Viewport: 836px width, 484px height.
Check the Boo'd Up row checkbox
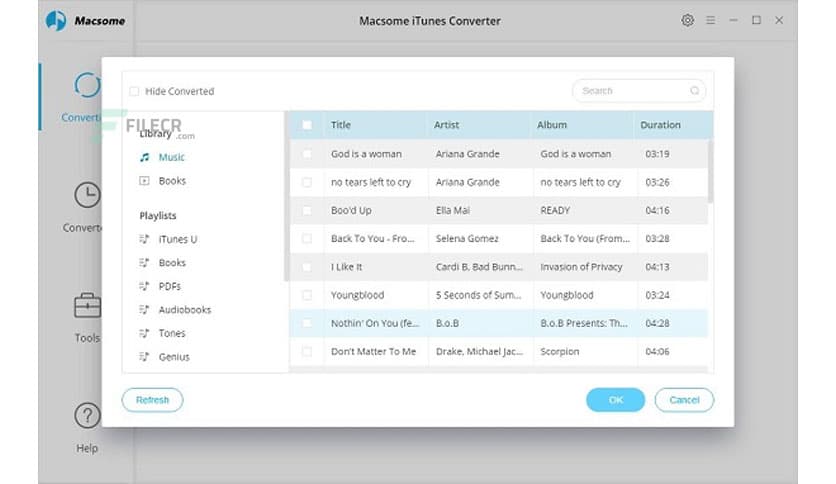[x=307, y=211]
